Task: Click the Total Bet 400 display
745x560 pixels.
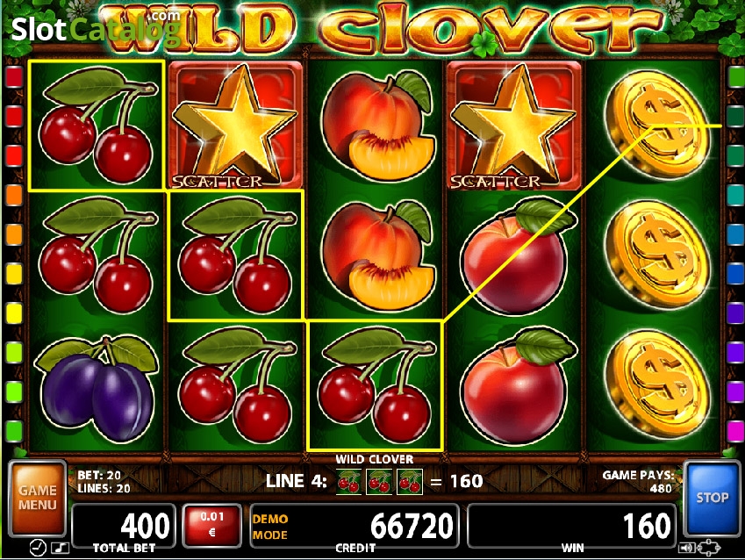Action: [x=124, y=525]
